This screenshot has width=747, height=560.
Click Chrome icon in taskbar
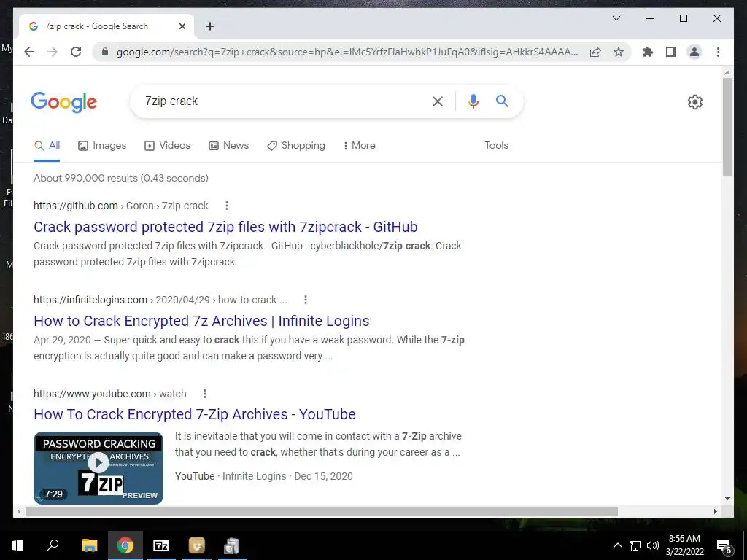click(x=125, y=545)
